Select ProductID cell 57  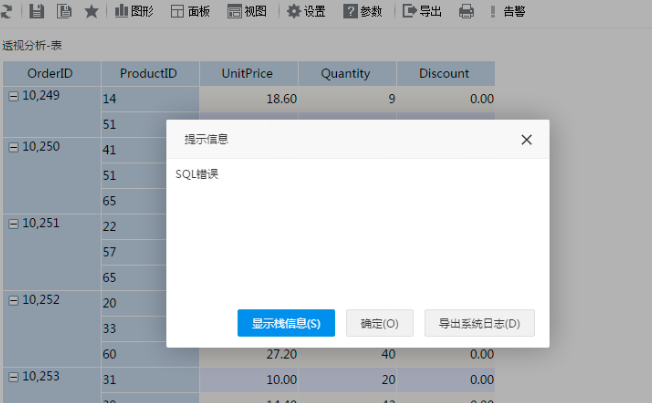(134, 252)
